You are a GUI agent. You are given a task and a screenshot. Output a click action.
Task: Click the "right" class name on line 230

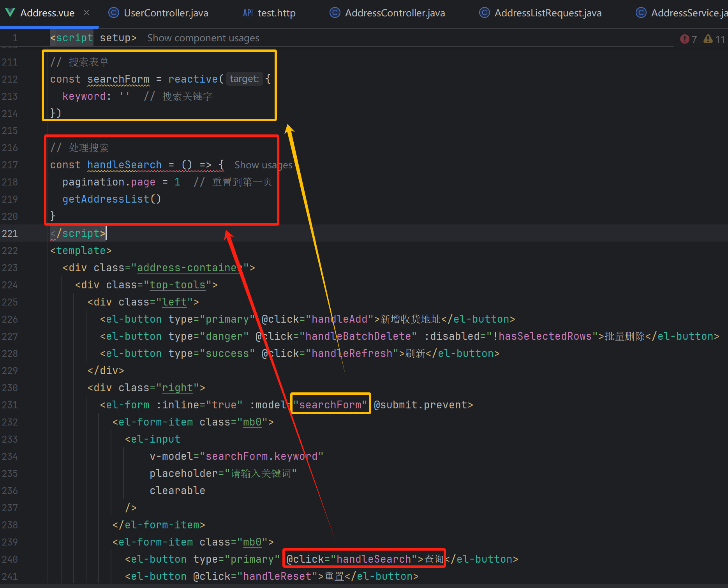pyautogui.click(x=178, y=388)
